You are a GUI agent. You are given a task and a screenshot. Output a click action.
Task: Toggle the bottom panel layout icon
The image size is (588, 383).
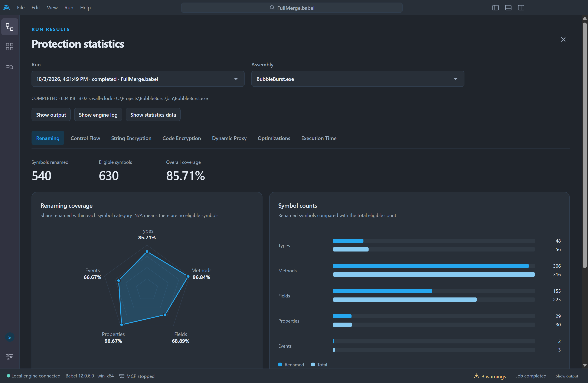coord(508,8)
